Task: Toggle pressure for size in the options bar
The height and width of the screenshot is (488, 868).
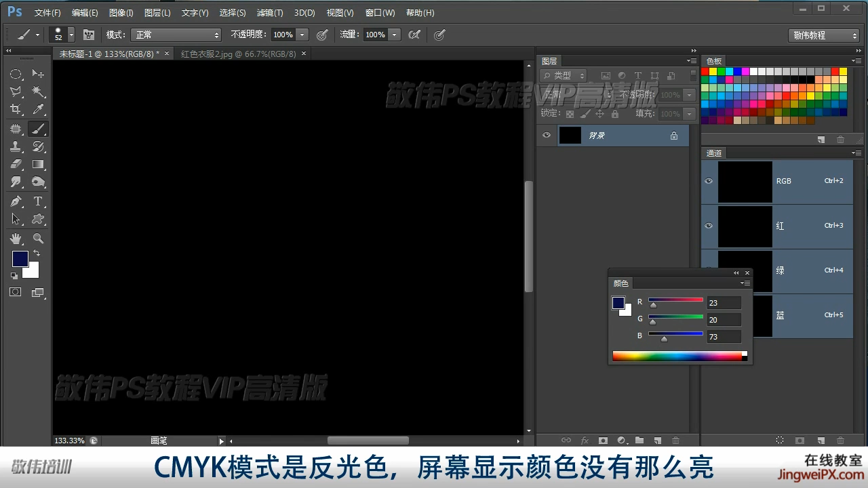Action: pyautogui.click(x=439, y=35)
